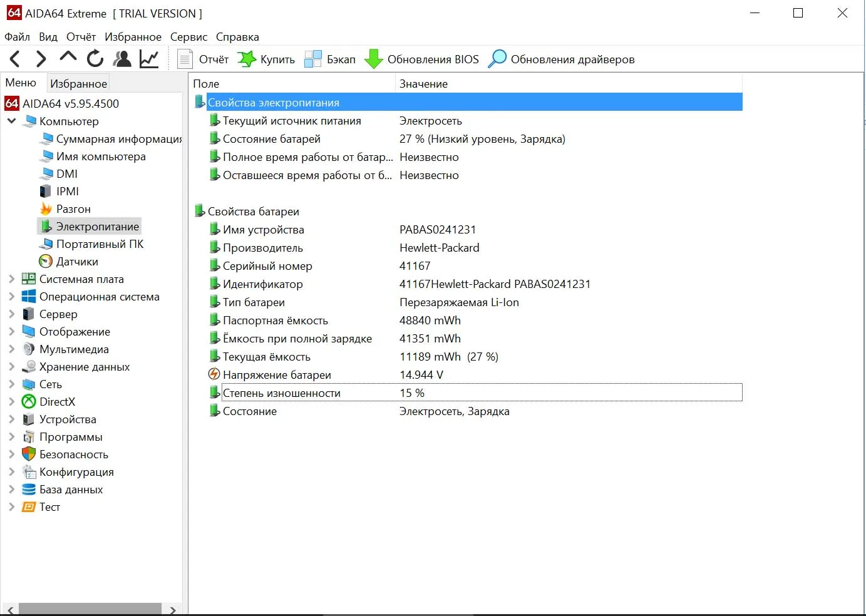Click the Устройства icon in tree

[29, 419]
